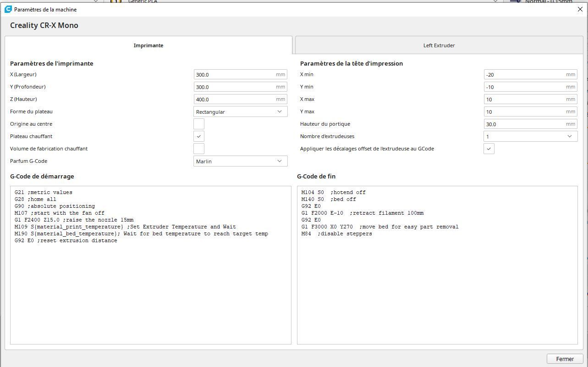Image resolution: width=588 pixels, height=367 pixels.
Task: Open the Nombre d'extrudeuses dropdown
Action: coord(530,136)
